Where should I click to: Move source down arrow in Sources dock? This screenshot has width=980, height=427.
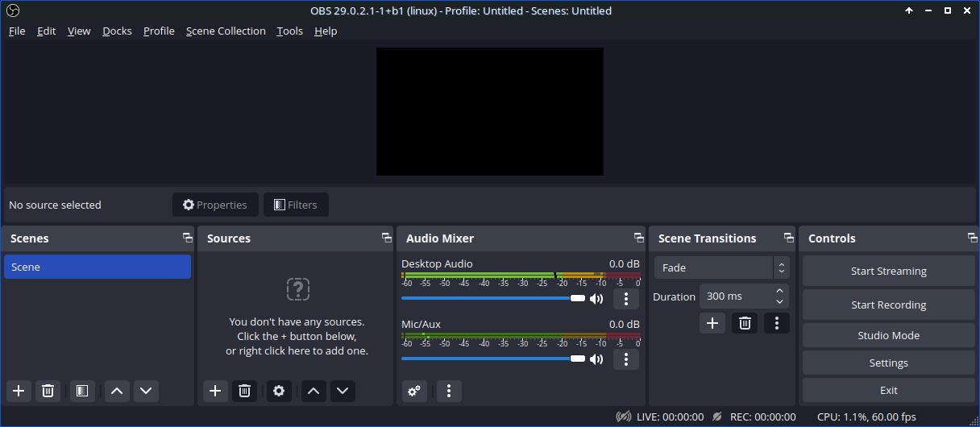click(x=343, y=391)
